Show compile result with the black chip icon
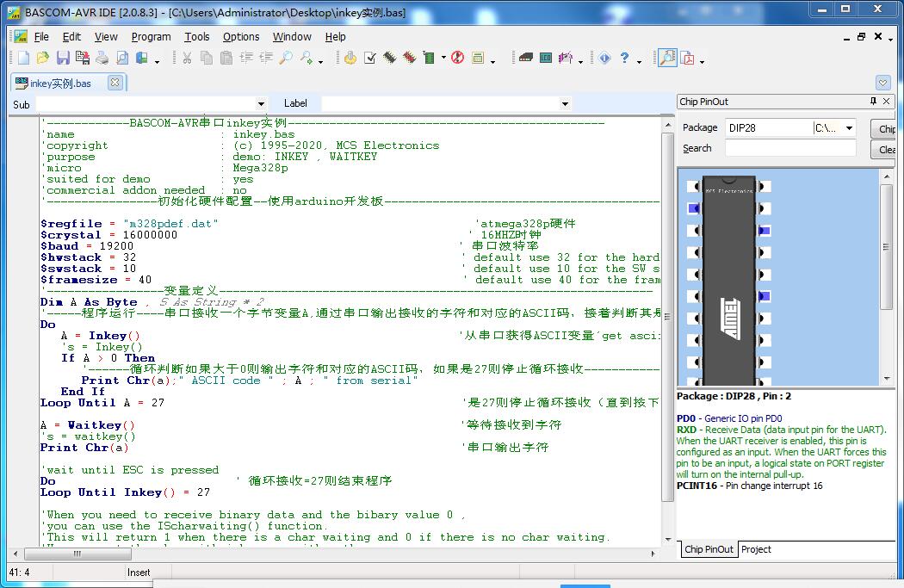Image resolution: width=904 pixels, height=588 pixels. tap(390, 58)
